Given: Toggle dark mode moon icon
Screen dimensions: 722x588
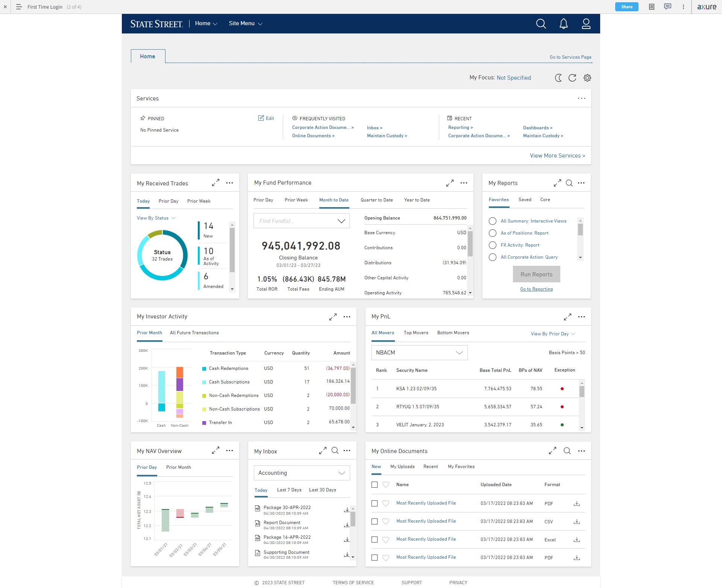Looking at the screenshot, I should 558,78.
